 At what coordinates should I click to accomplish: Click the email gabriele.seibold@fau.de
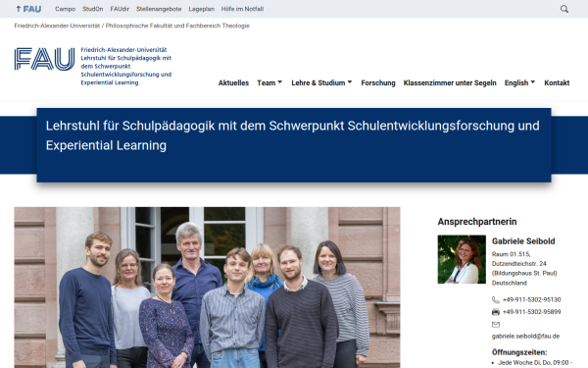click(525, 336)
